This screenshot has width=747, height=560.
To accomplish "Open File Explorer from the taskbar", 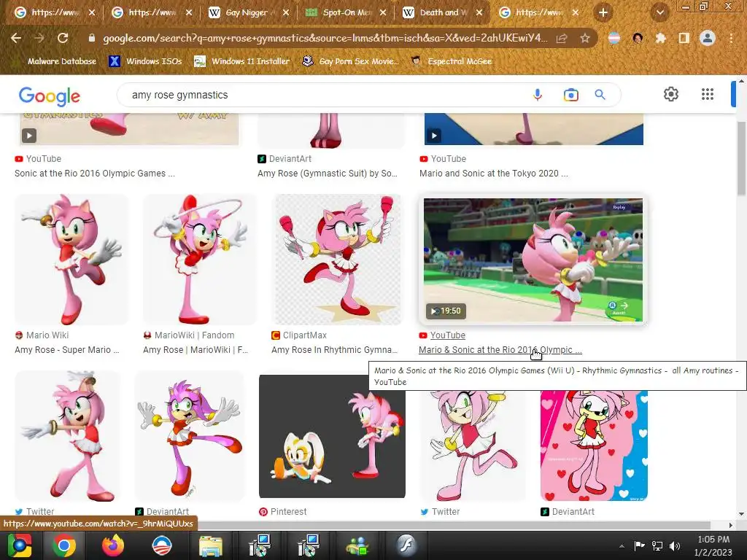I will pyautogui.click(x=210, y=545).
